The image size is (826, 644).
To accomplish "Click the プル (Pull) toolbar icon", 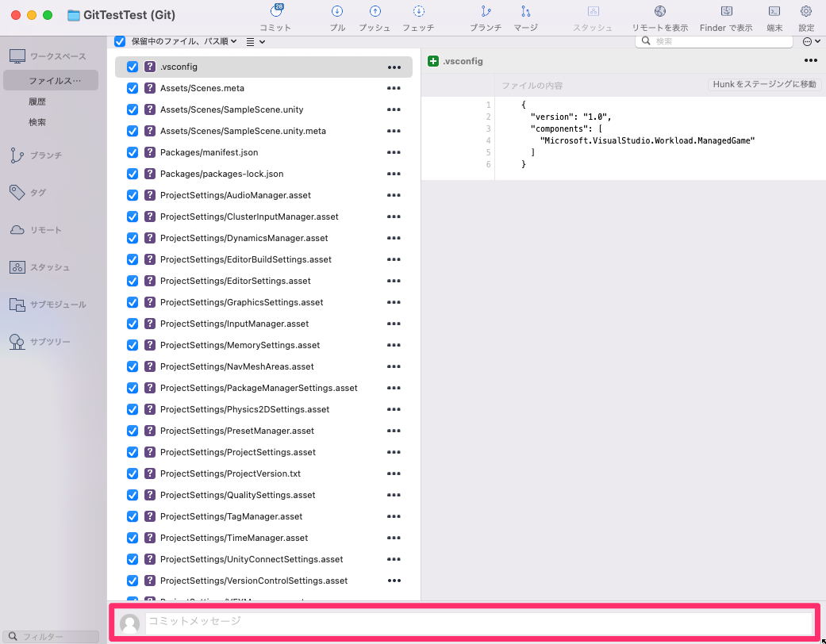I will click(337, 11).
